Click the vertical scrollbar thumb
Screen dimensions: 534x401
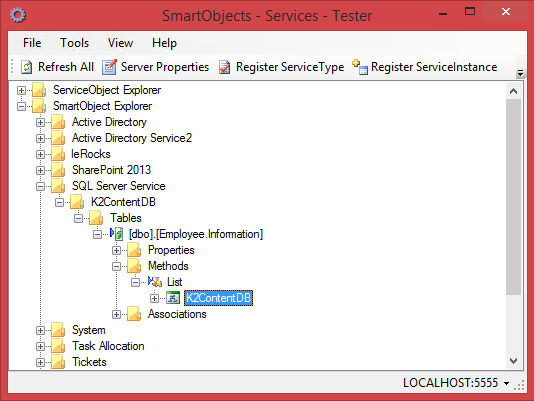513,197
